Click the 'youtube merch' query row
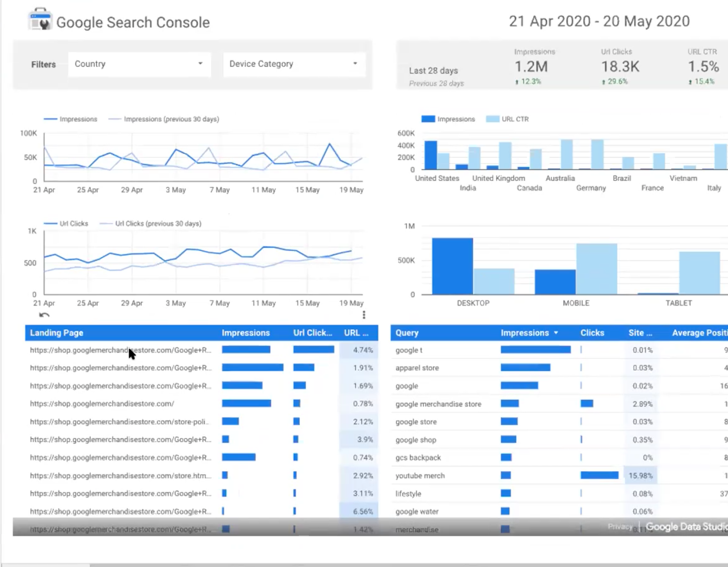The height and width of the screenshot is (567, 728). tap(559, 475)
